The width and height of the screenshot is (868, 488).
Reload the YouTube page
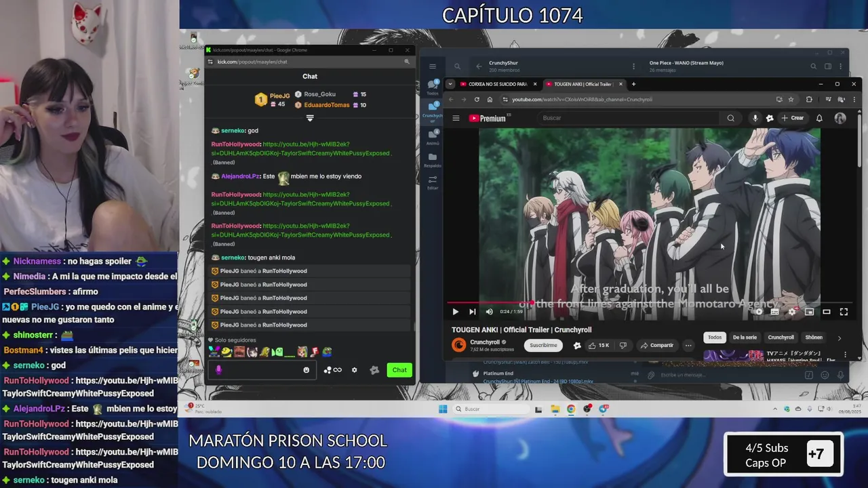pyautogui.click(x=477, y=100)
